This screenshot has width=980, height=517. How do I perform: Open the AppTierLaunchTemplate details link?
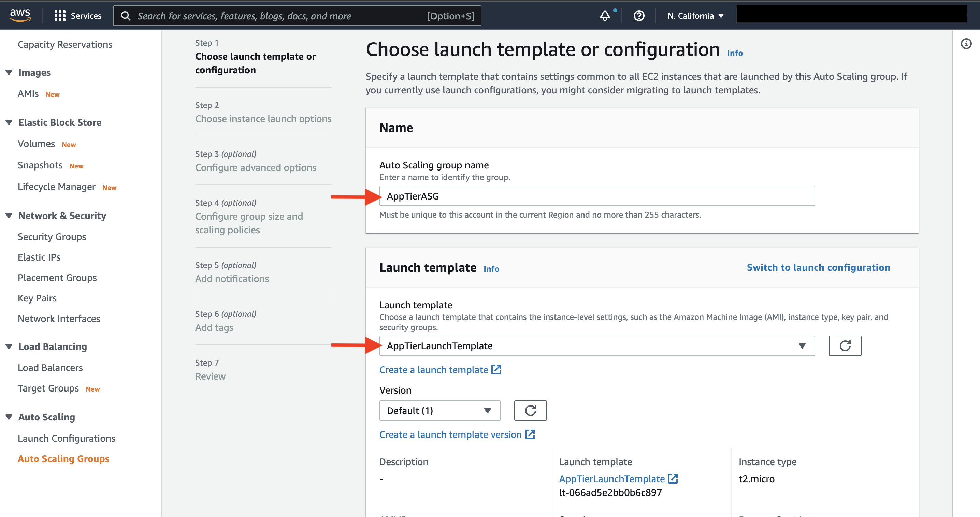(x=612, y=478)
